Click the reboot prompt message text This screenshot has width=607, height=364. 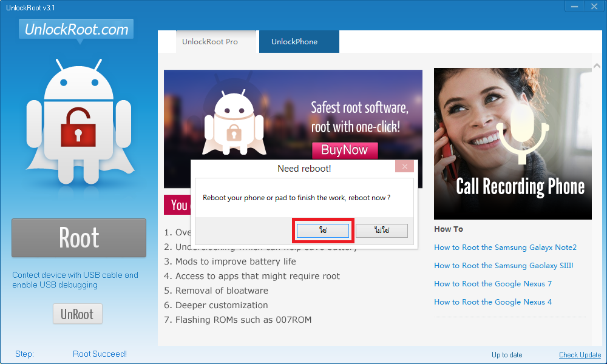[297, 198]
